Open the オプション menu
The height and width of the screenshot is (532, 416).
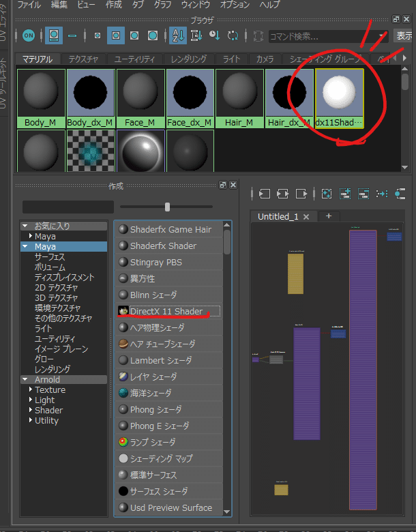(235, 4)
